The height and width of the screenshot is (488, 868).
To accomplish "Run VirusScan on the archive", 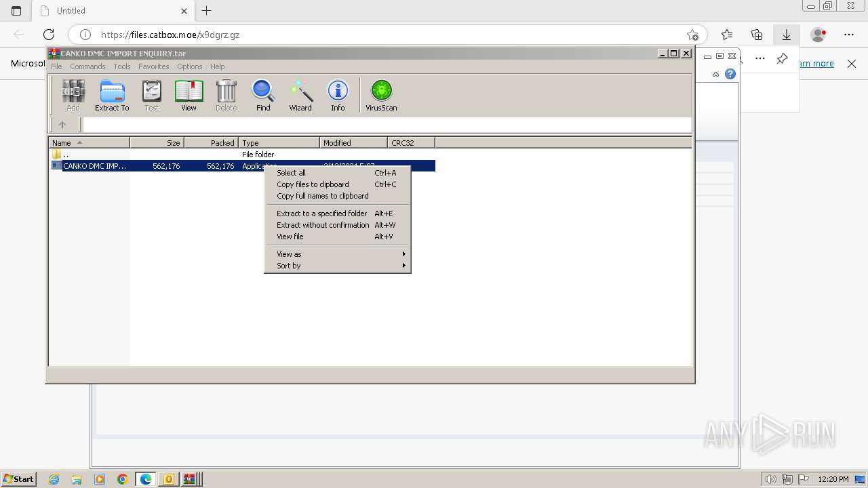I will tap(381, 95).
